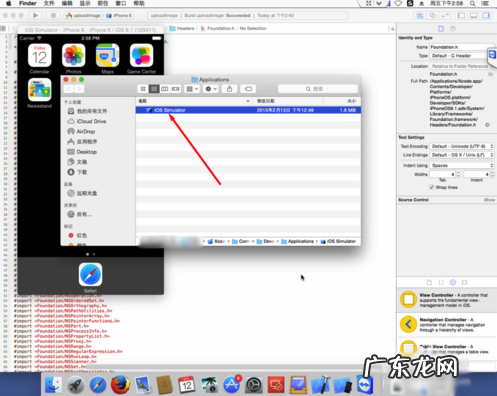Open the Type dropdown (Default - C Header)
The image size is (497, 396).
point(462,56)
